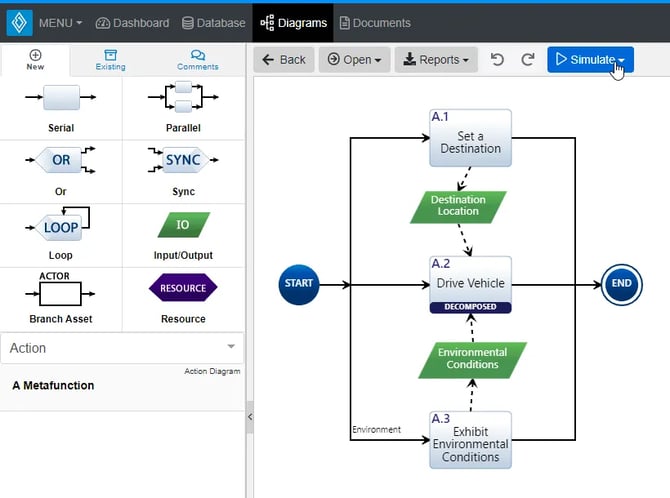Open the Open dropdown button
The height and width of the screenshot is (498, 670).
pos(354,59)
